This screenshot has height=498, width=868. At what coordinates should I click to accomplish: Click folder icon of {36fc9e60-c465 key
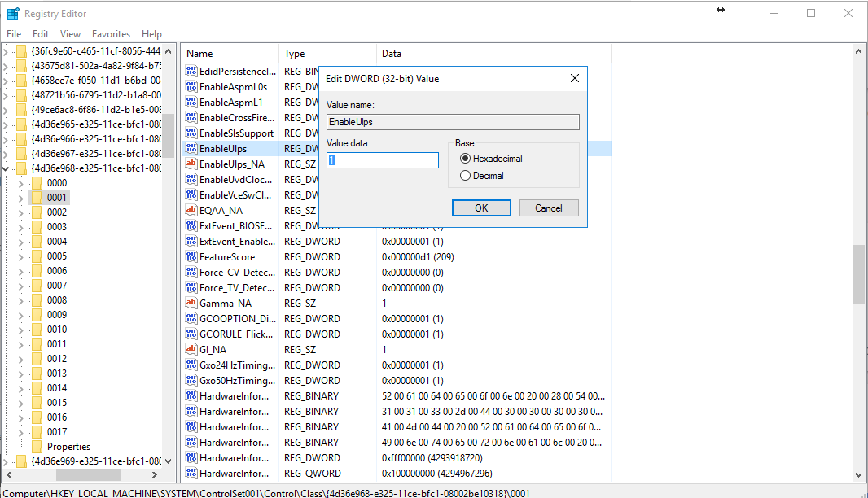(x=22, y=51)
